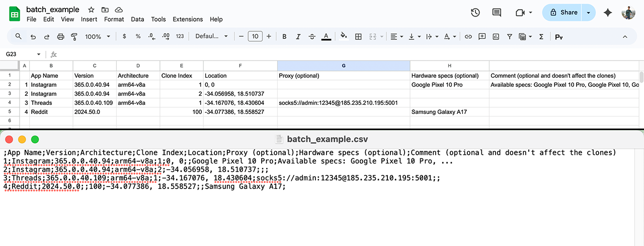Open the comments history icon
The height and width of the screenshot is (246, 644).
[497, 13]
